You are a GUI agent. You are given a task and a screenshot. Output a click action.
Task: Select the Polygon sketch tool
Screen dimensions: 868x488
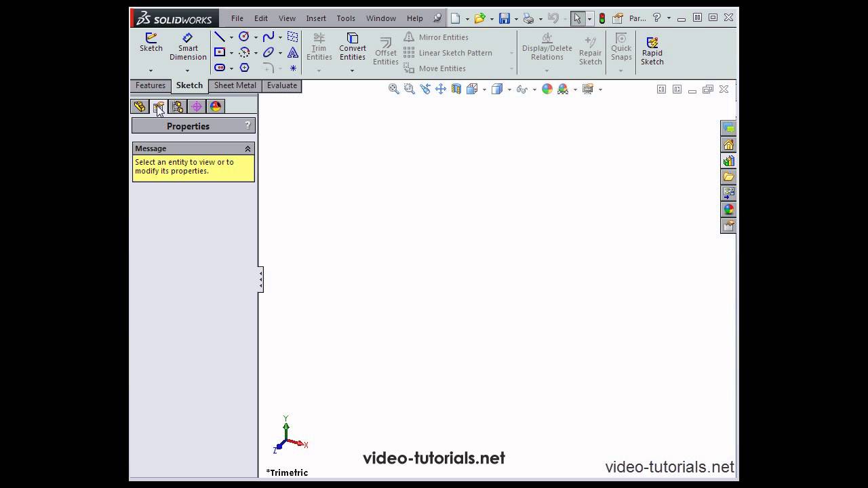click(x=244, y=68)
